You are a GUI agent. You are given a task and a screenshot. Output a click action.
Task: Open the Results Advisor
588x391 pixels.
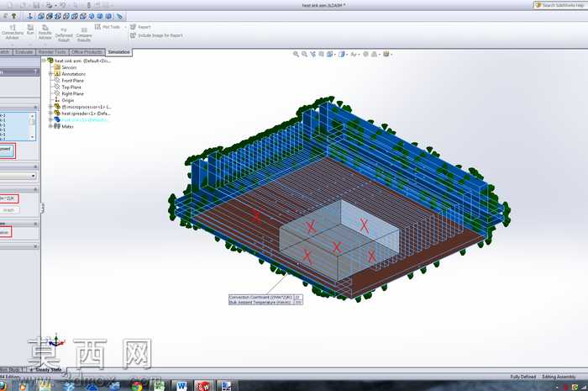(45, 32)
